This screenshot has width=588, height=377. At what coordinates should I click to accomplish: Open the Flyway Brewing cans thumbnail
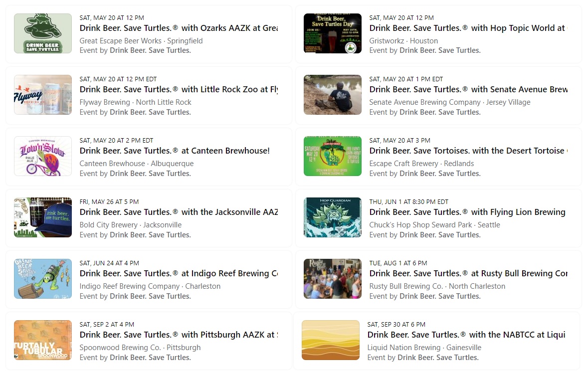pyautogui.click(x=43, y=95)
